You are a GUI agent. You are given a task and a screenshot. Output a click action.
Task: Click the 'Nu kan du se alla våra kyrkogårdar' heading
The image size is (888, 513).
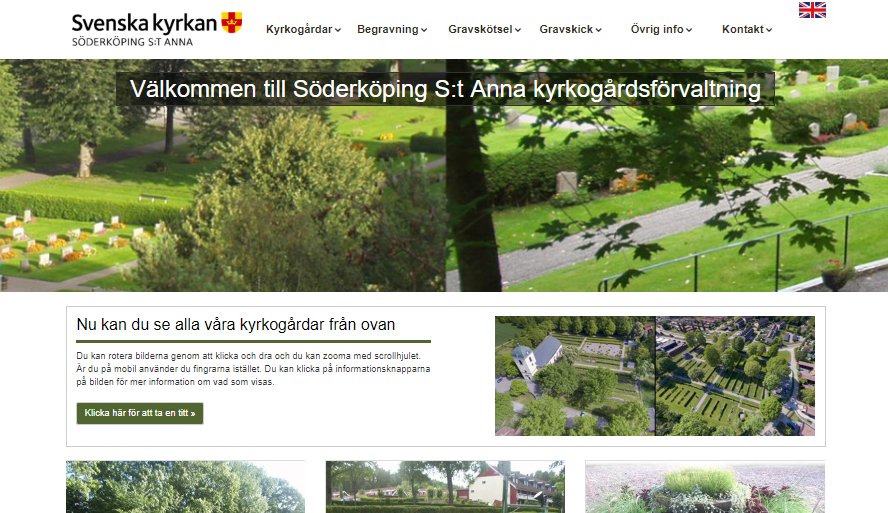point(236,324)
